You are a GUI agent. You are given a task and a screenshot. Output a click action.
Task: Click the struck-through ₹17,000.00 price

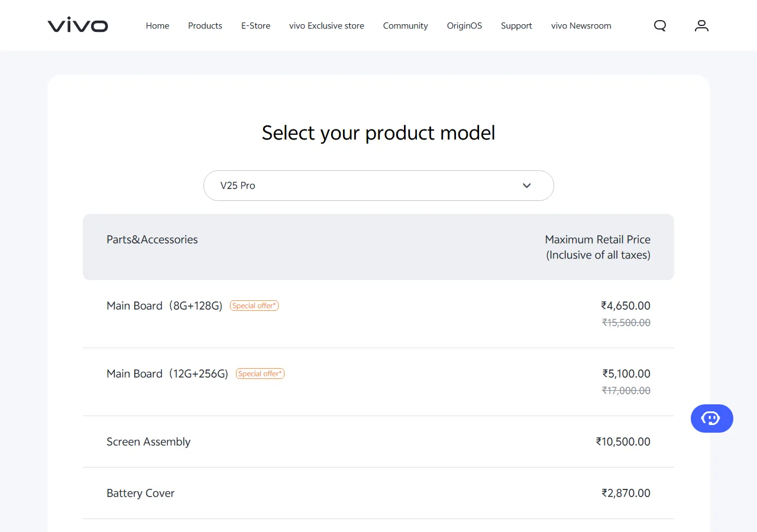(626, 390)
